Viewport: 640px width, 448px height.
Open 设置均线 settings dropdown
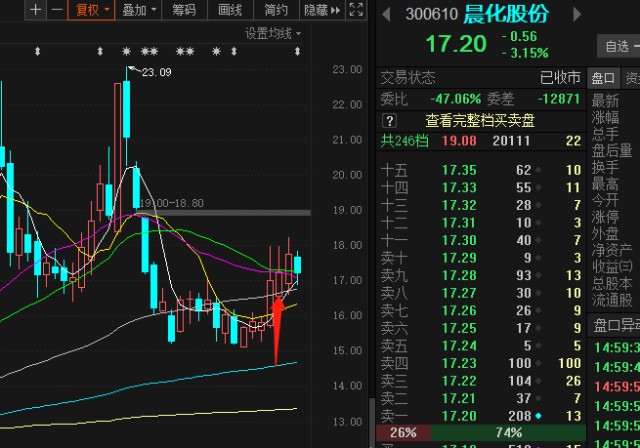(x=273, y=33)
